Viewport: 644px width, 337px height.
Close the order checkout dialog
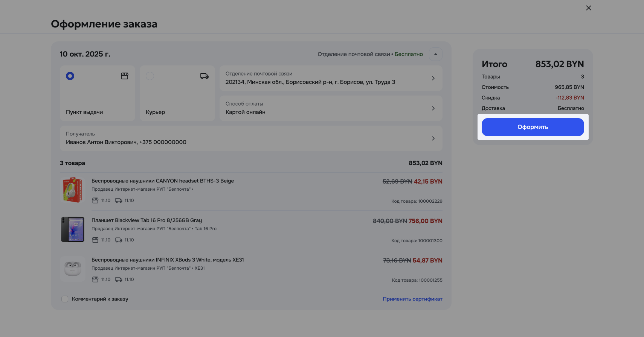click(x=589, y=8)
